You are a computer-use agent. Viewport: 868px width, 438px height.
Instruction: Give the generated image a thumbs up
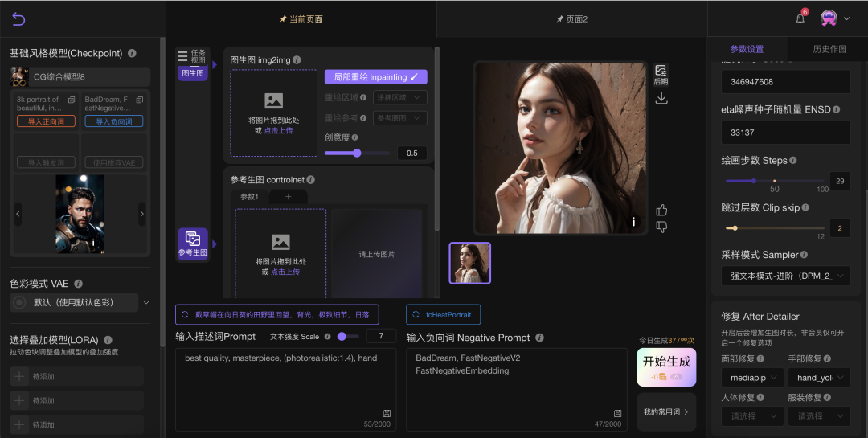[x=661, y=210]
